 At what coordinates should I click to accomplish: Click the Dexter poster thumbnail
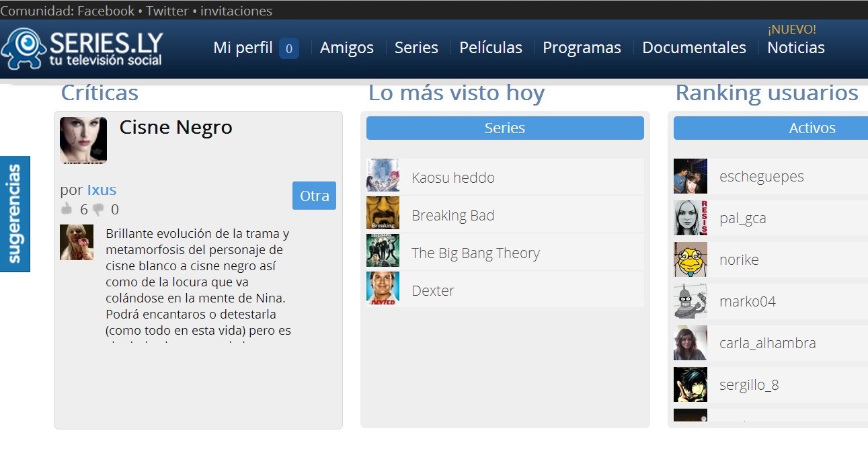click(383, 288)
